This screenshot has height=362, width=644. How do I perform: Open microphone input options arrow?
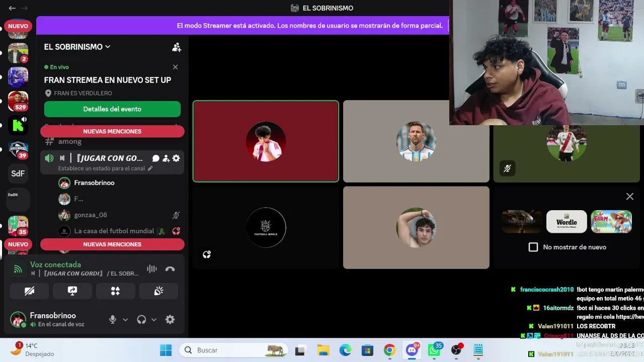(125, 319)
